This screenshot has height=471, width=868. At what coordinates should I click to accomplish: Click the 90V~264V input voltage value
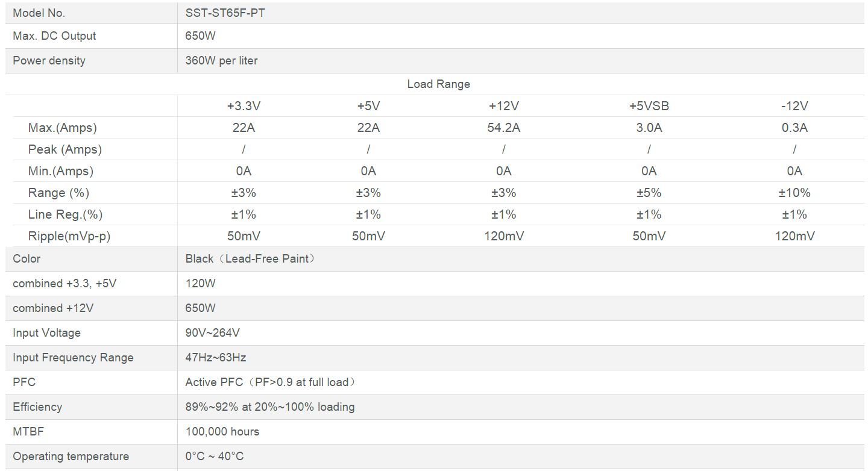(x=212, y=333)
